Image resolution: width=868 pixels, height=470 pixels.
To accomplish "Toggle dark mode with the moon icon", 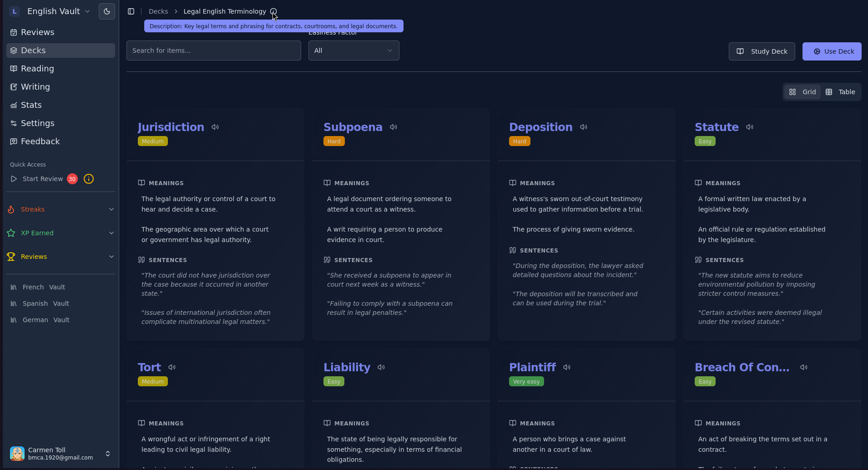I will point(106,11).
